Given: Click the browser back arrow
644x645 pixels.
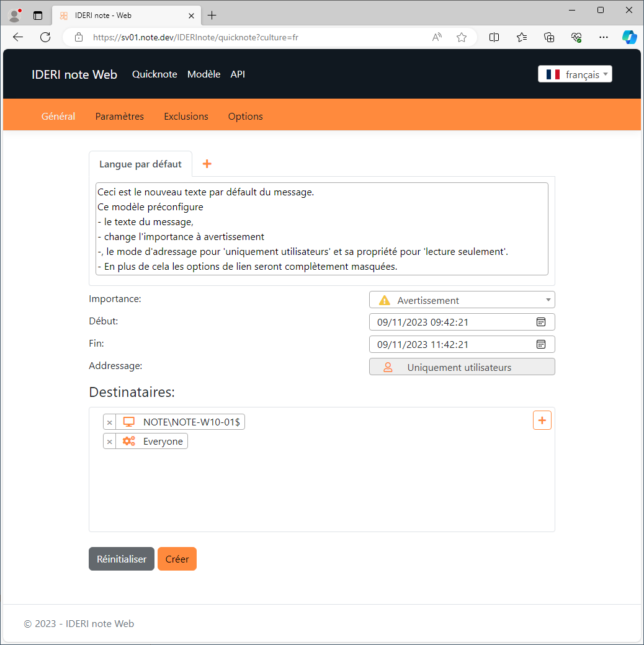Looking at the screenshot, I should tap(18, 37).
